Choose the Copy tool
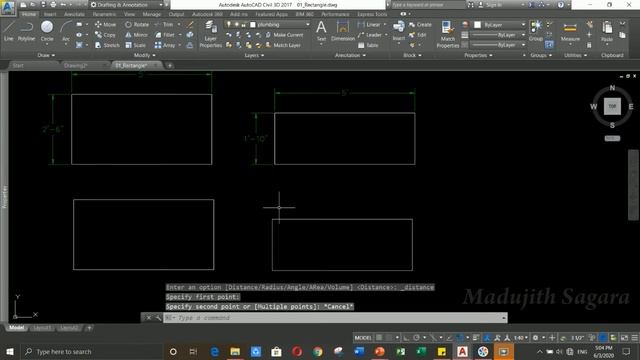Viewport: 640px width, 360px height. [x=105, y=35]
